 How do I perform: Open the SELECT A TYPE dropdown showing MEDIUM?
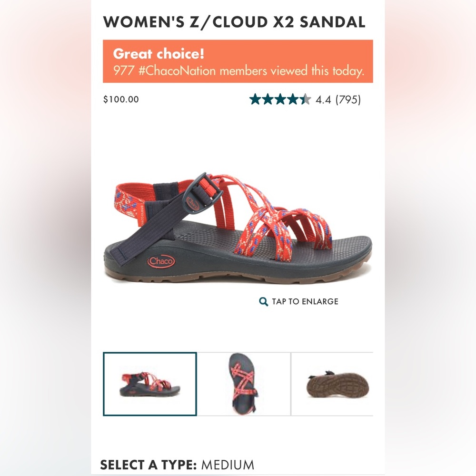coord(178,465)
